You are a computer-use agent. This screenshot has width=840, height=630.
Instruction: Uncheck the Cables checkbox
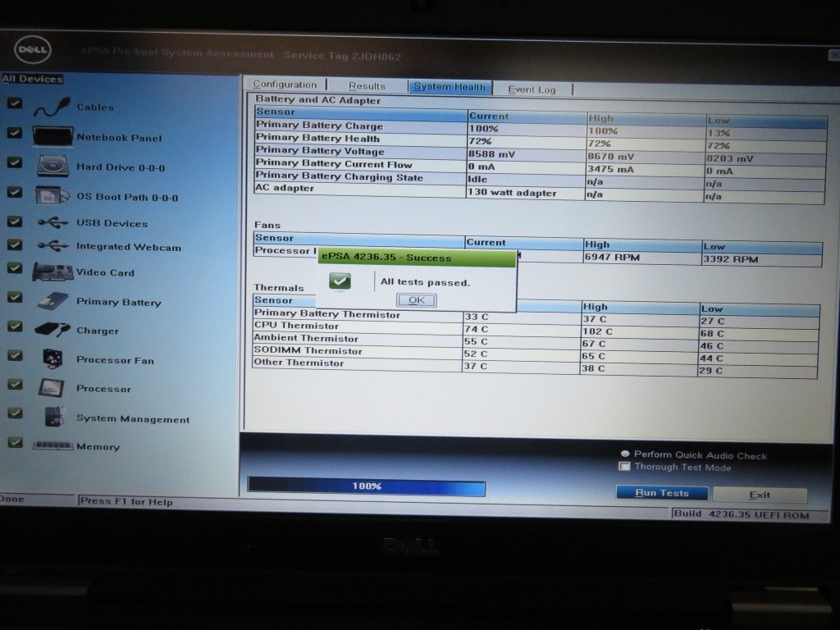(x=15, y=103)
